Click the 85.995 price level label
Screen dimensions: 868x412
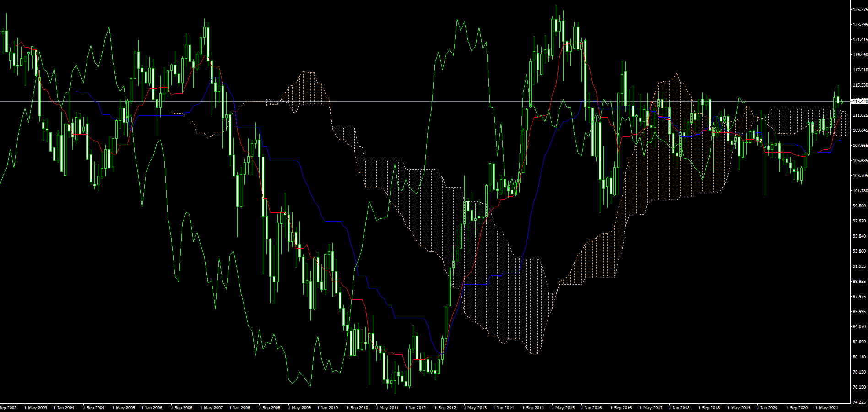pos(859,311)
